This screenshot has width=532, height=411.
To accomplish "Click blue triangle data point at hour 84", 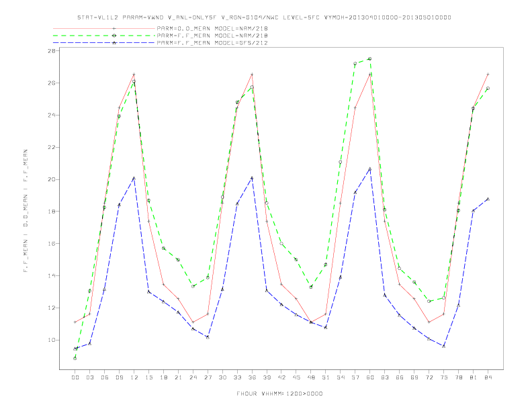I will (x=488, y=199).
